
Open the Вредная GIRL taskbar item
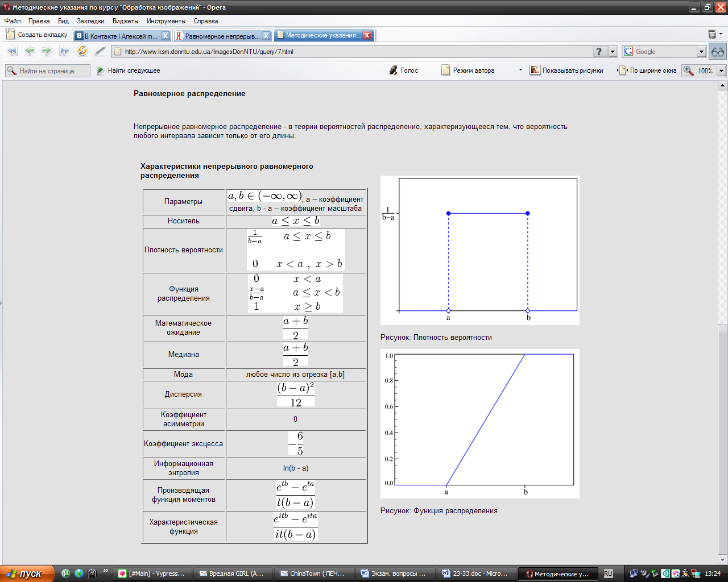pyautogui.click(x=232, y=573)
